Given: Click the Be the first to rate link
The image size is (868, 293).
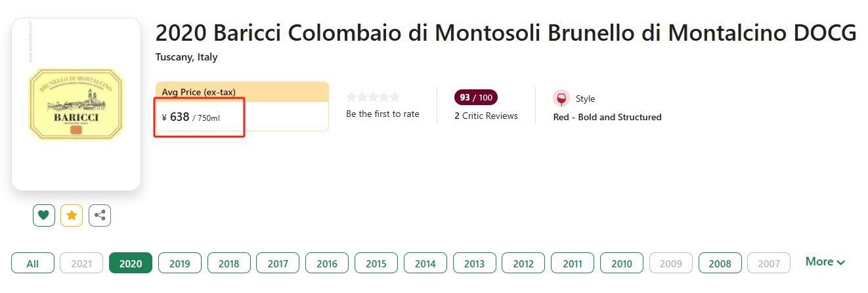Looking at the screenshot, I should point(382,114).
